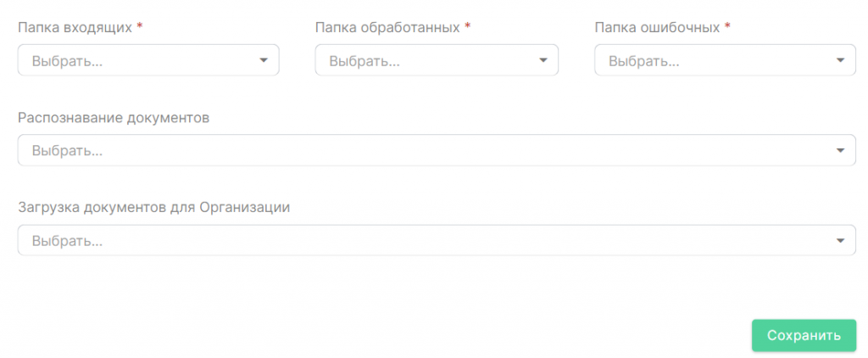Click caret arrow of Загрузка документов для Организации
868x358 pixels.
point(840,241)
